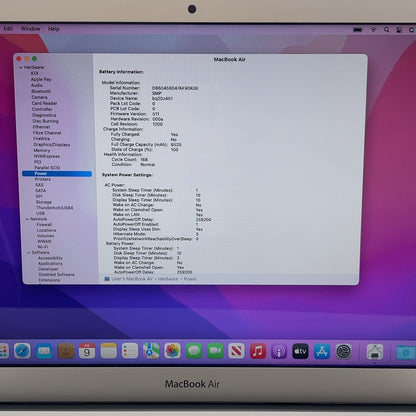Select Volumes under Network
The height and width of the screenshot is (416, 416).
click(x=45, y=236)
